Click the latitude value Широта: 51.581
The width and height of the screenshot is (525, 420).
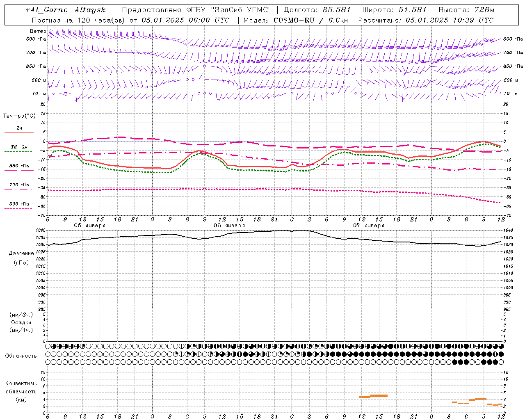(x=394, y=10)
